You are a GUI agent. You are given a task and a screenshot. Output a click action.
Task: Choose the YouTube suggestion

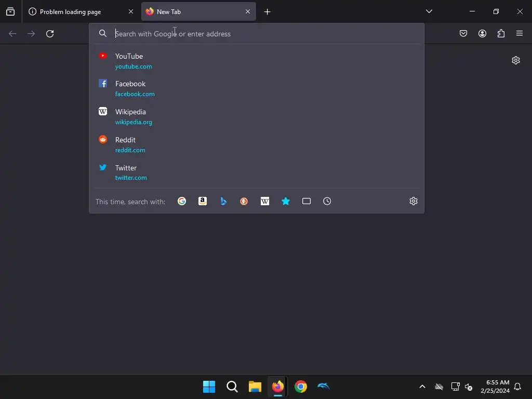257,61
